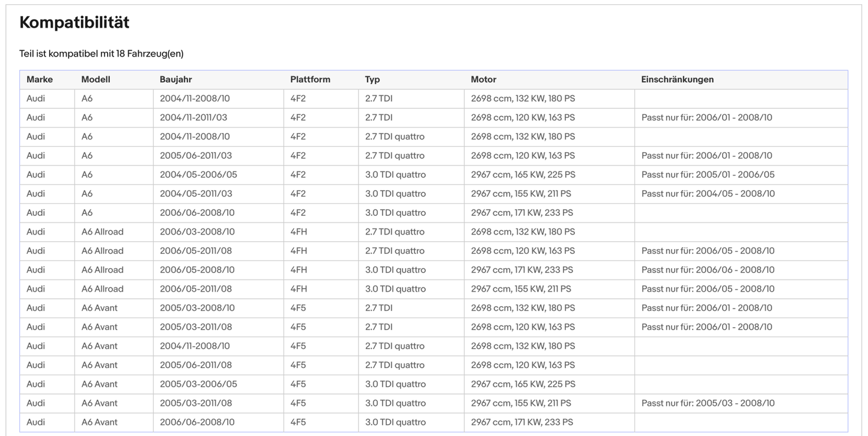
Task: Click restriction 'Passt nur für: 2006/06 - 2008/10'
Action: click(x=708, y=270)
